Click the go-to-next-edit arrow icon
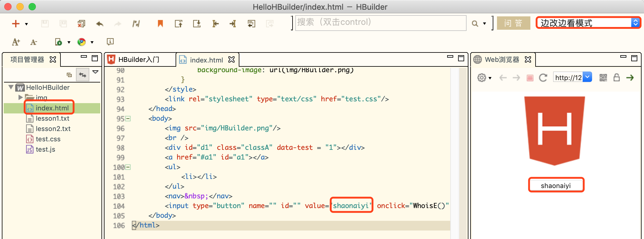 point(233,24)
